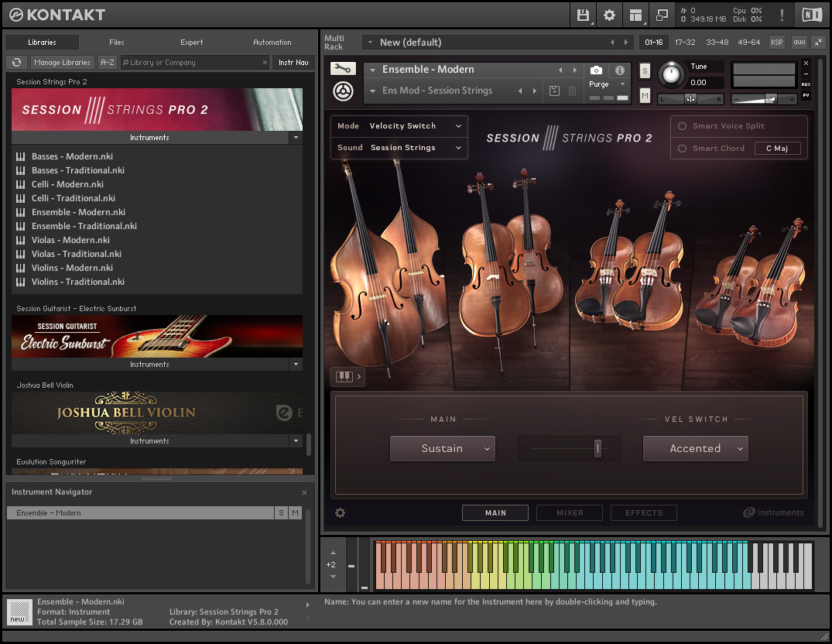Screen dimensions: 832x644
Task: Octave down arrow on keyboard
Action: [333, 577]
